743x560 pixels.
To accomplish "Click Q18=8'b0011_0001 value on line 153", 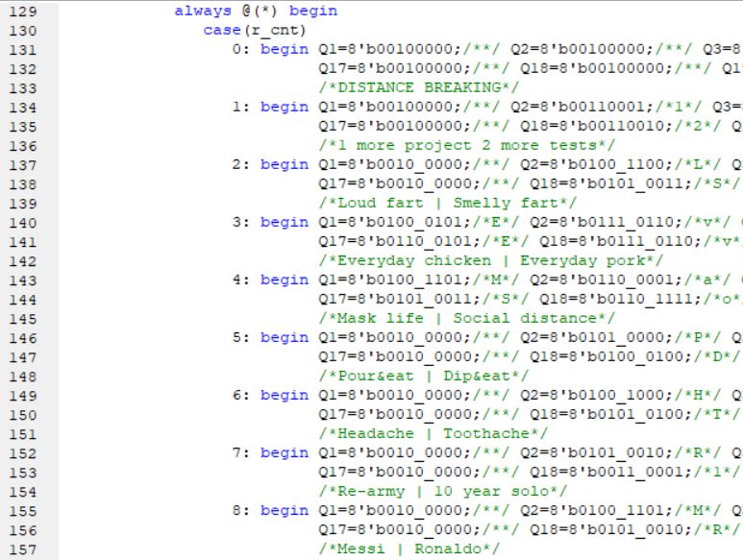I will 611,473.
